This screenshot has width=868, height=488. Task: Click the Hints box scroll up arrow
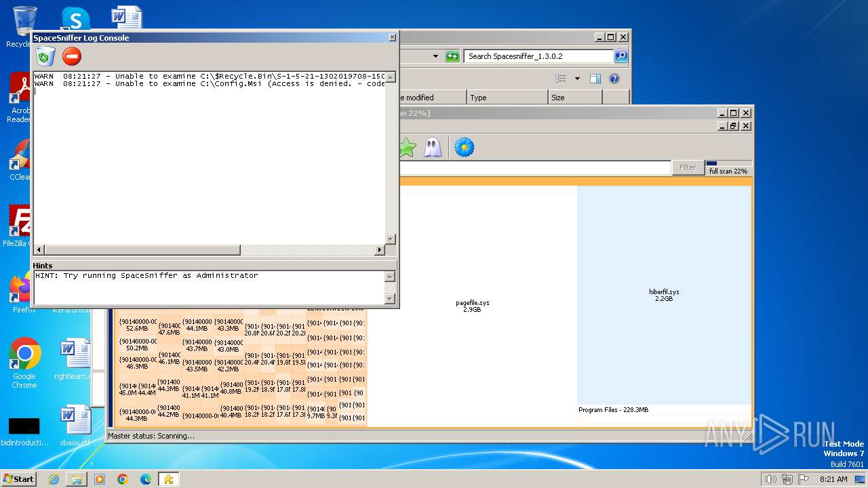point(390,276)
